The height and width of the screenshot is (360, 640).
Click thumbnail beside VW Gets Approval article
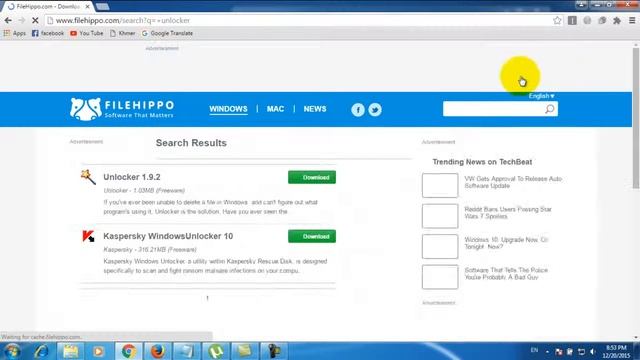pos(440,185)
